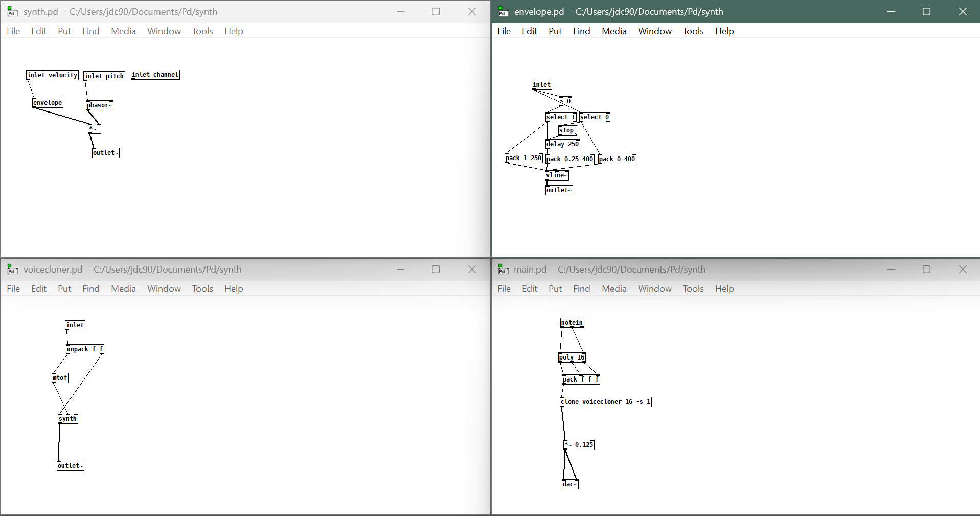Select the mtof object in voicecloner.pd
Screen dimensions: 980x516
tap(60, 377)
